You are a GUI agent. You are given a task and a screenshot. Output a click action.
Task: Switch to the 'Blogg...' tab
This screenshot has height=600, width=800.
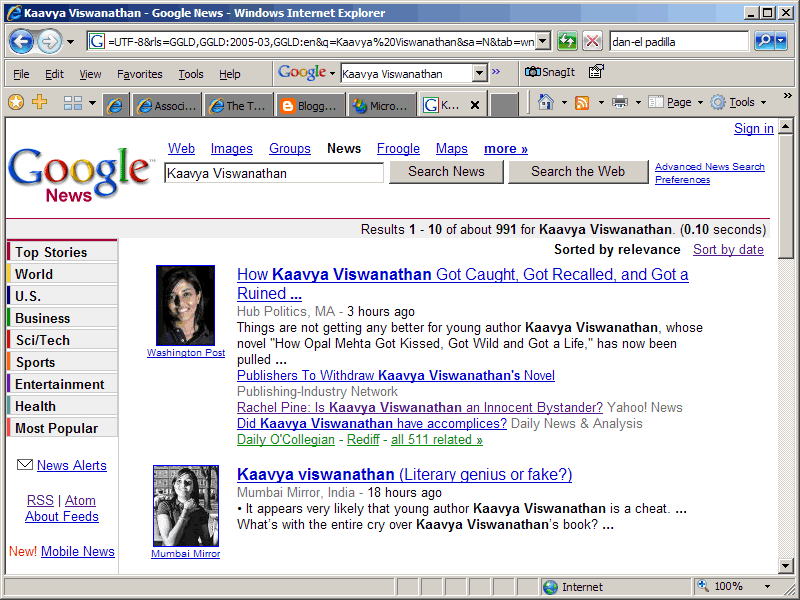click(310, 105)
